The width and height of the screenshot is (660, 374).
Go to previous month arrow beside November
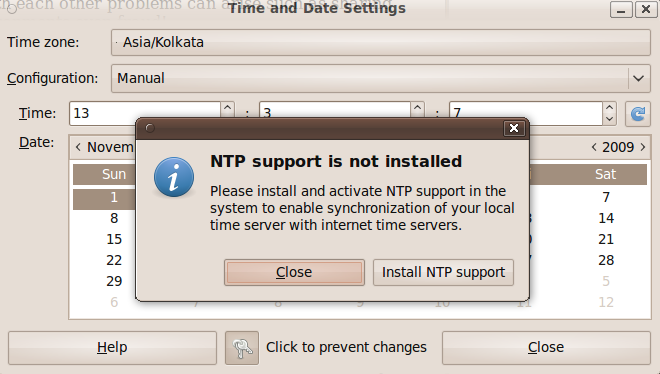pos(78,147)
